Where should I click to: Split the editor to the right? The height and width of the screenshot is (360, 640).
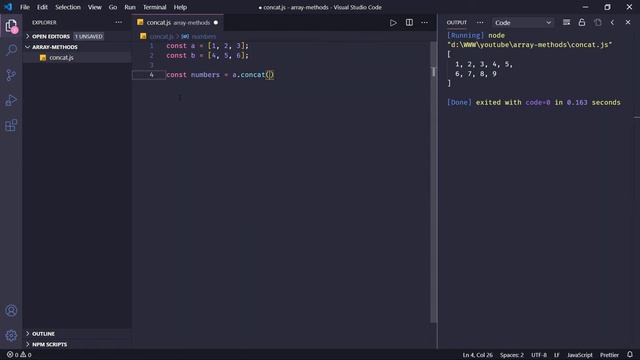(x=409, y=23)
